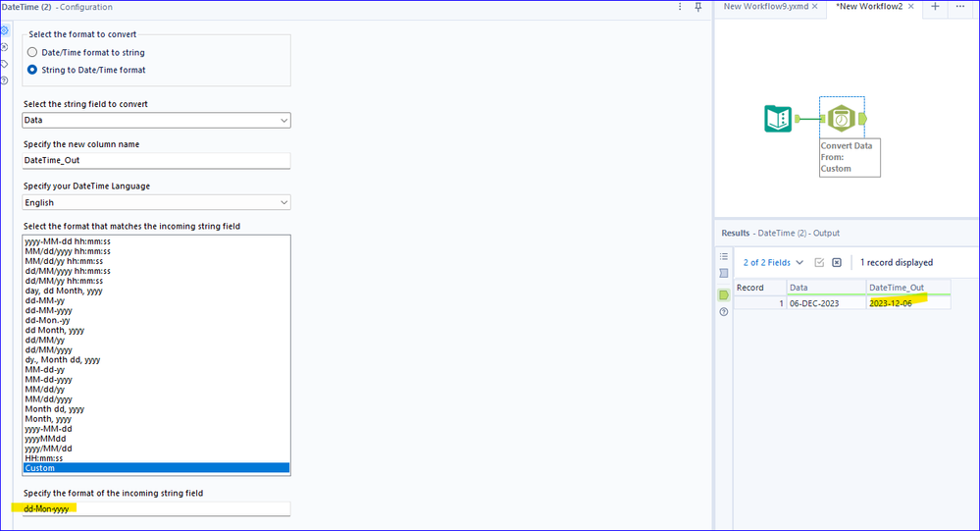Choose dd-Mon.-yy format
This screenshot has height=531, width=980.
pos(156,320)
